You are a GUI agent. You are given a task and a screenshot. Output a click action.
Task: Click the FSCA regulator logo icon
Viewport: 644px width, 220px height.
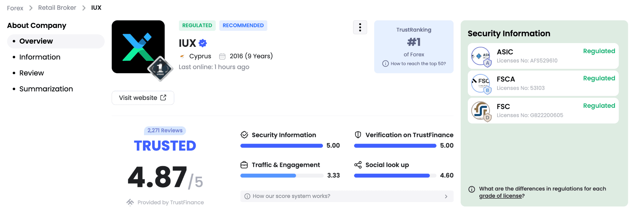pyautogui.click(x=480, y=83)
